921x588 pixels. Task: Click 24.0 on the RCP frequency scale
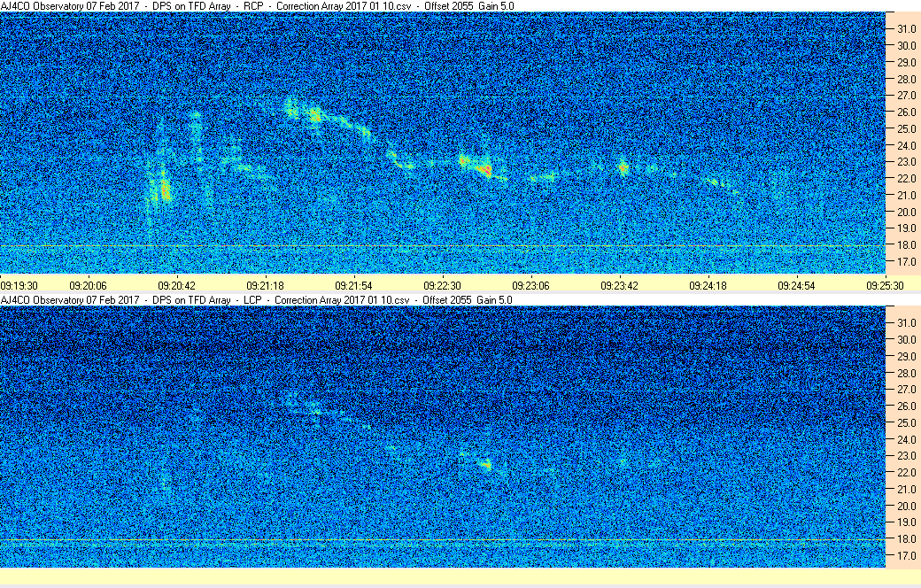(906, 146)
